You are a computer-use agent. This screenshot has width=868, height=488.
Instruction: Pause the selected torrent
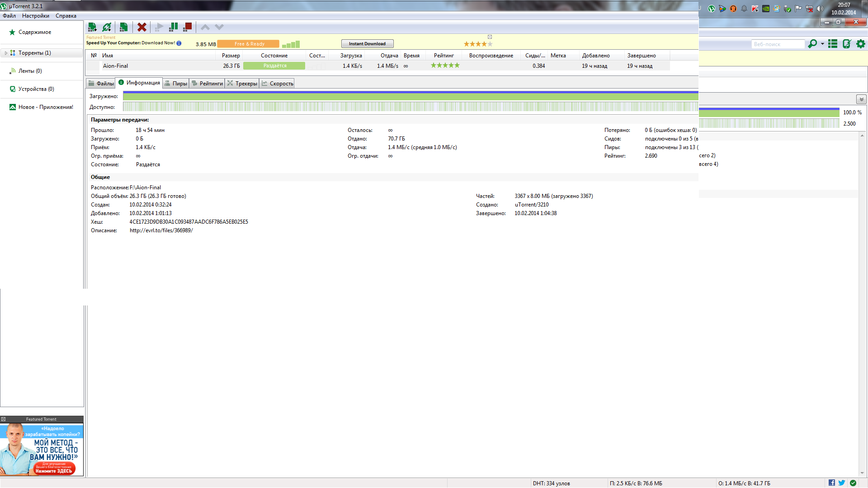174,27
